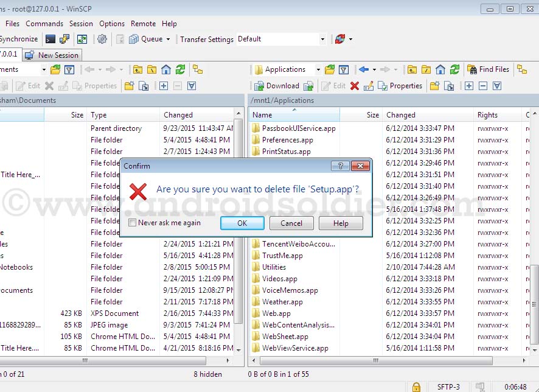The image size is (539, 392).
Task: Sort local list by Type column
Action: 123,115
